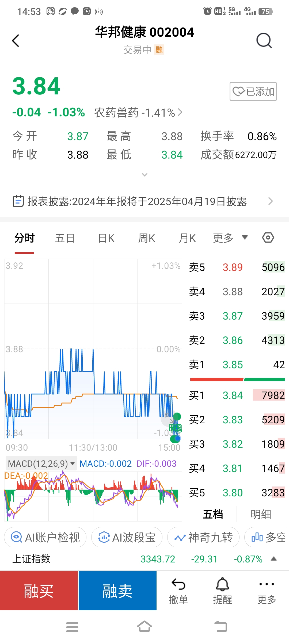The height and width of the screenshot is (644, 289).
Task: Open 更多 chart period dropdown
Action: [230, 238]
